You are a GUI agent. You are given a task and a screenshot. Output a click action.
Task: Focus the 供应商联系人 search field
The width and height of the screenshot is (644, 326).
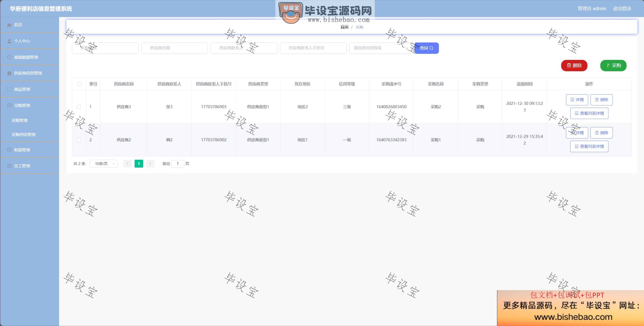244,48
